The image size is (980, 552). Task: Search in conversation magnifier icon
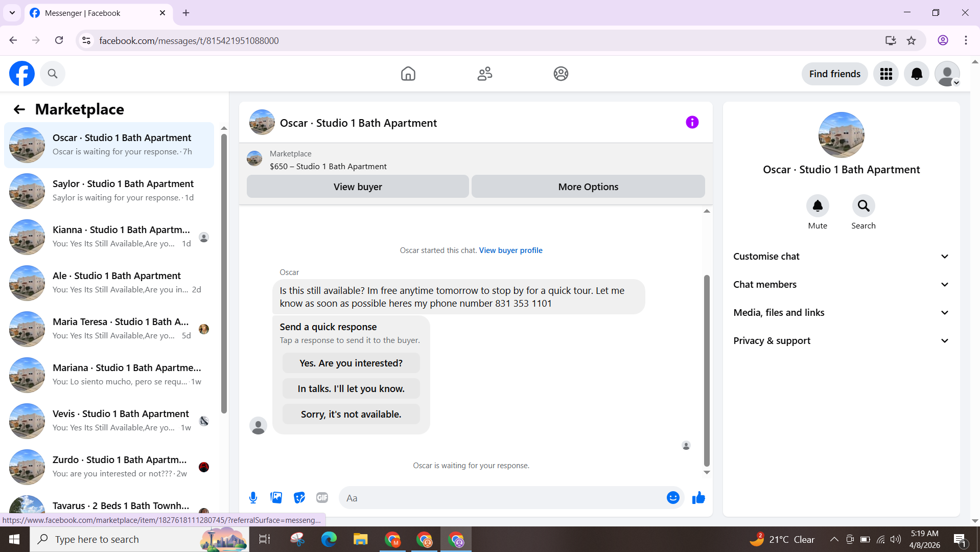point(864,205)
